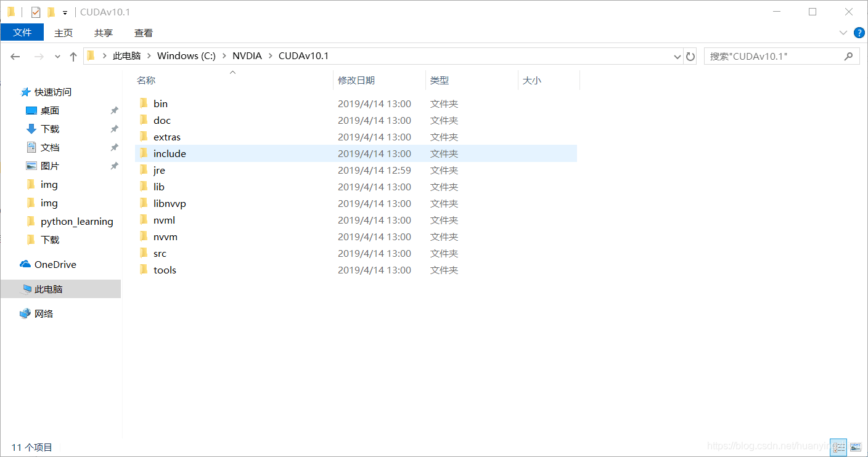Select the nvml folder icon
This screenshot has height=457, width=868.
(144, 220)
